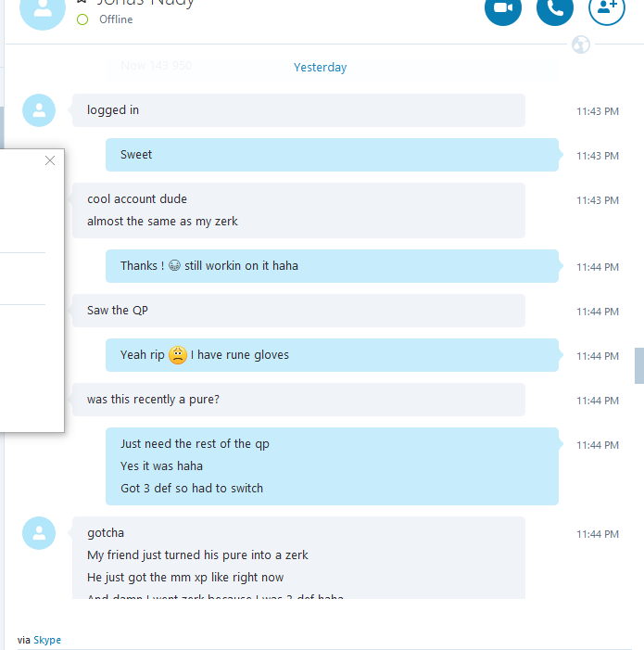The image size is (644, 650).
Task: Click the add people to conversation icon
Action: tap(607, 8)
